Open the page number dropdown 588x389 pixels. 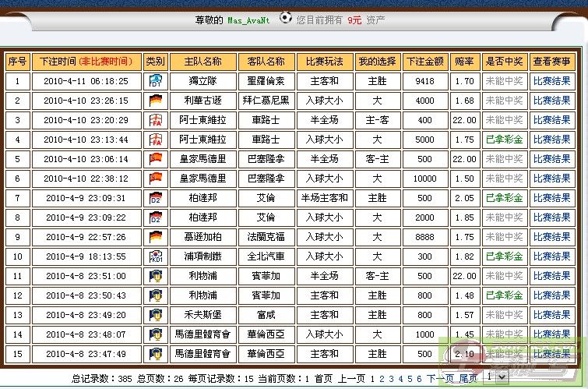click(x=490, y=377)
